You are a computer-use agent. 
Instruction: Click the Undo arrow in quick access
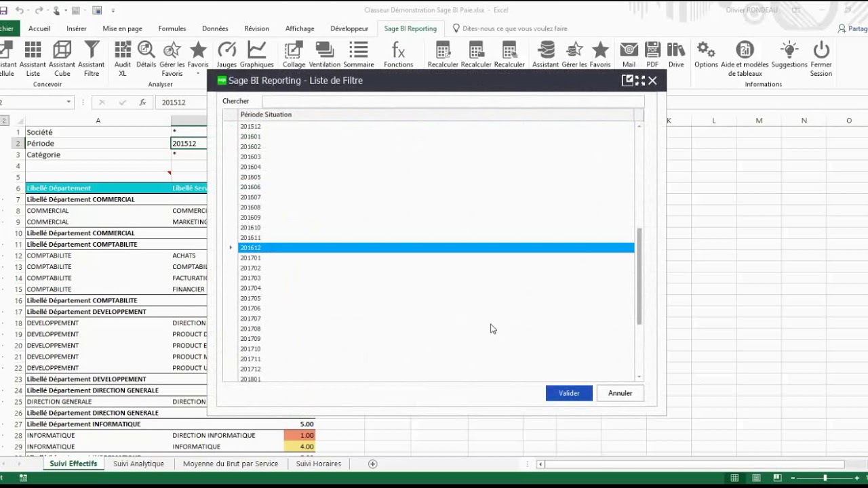[x=20, y=10]
